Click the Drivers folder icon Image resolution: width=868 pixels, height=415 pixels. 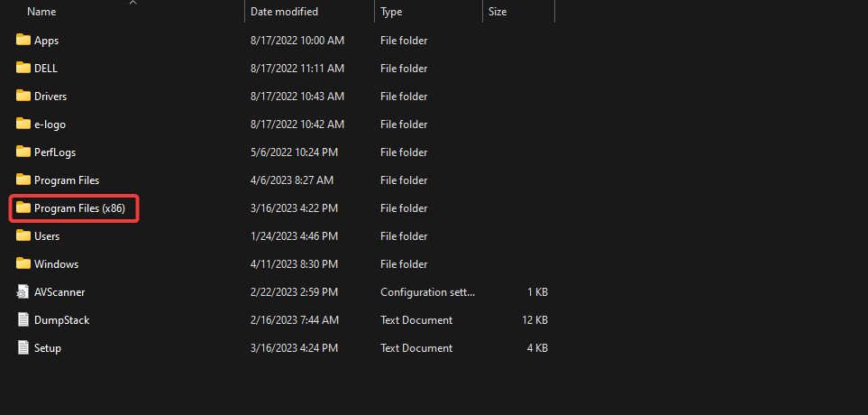[23, 97]
